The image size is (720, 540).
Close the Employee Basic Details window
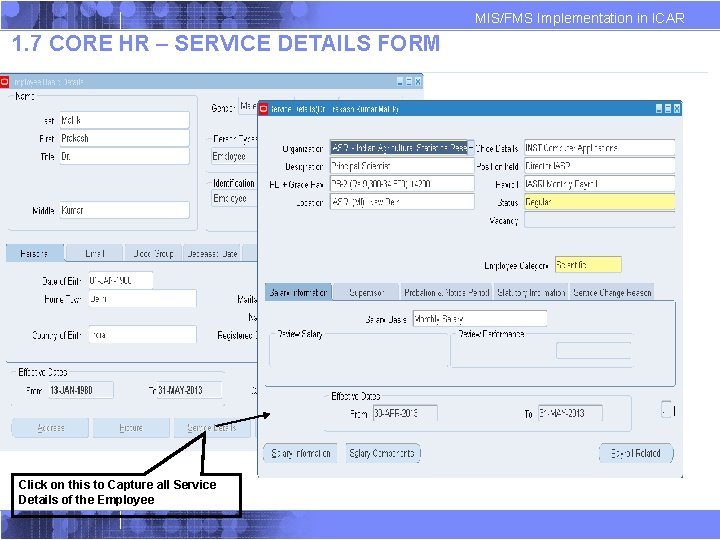coord(417,81)
